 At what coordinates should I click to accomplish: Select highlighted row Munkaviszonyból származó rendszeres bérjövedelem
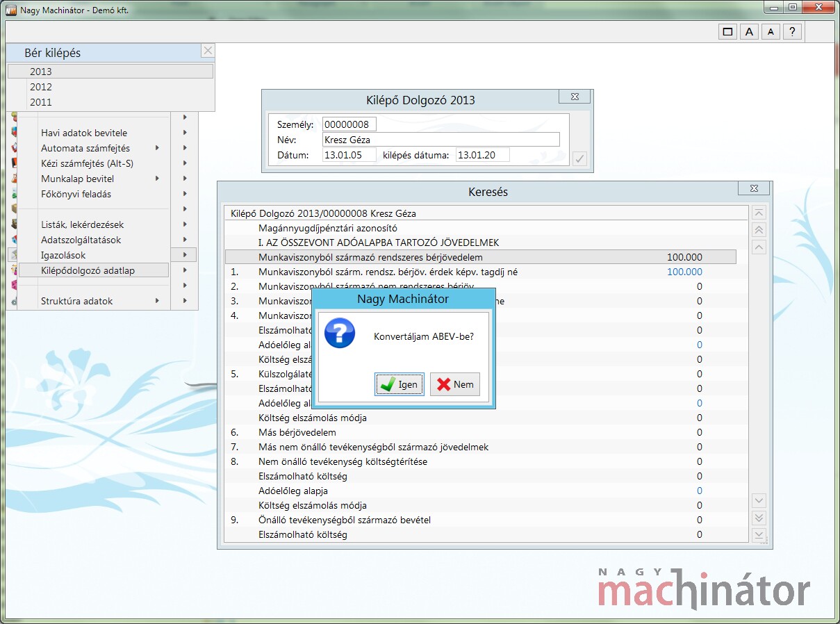tap(480, 257)
